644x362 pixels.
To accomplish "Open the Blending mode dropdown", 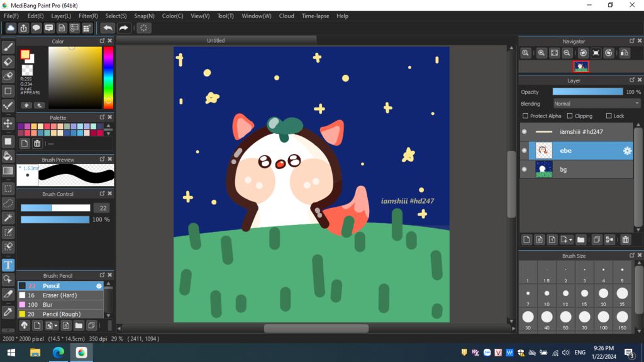I will tap(597, 104).
